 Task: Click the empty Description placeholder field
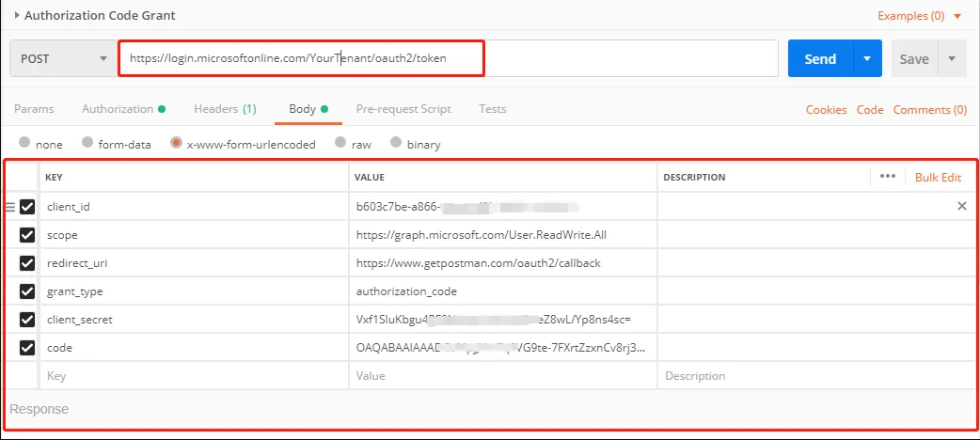click(x=815, y=376)
